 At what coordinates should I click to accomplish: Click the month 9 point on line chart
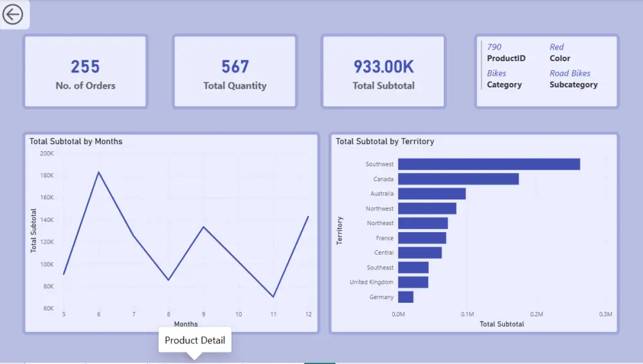pos(203,227)
